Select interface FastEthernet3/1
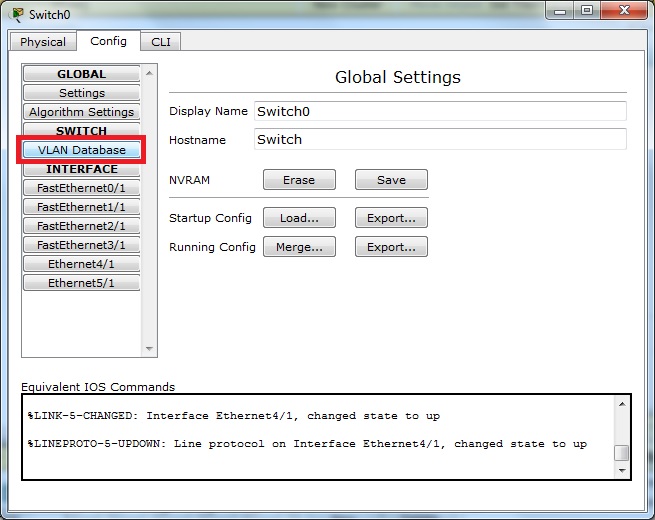This screenshot has width=655, height=520. click(81, 245)
